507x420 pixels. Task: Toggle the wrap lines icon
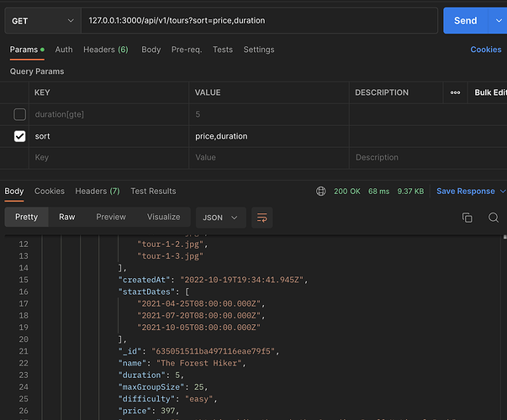click(x=262, y=218)
